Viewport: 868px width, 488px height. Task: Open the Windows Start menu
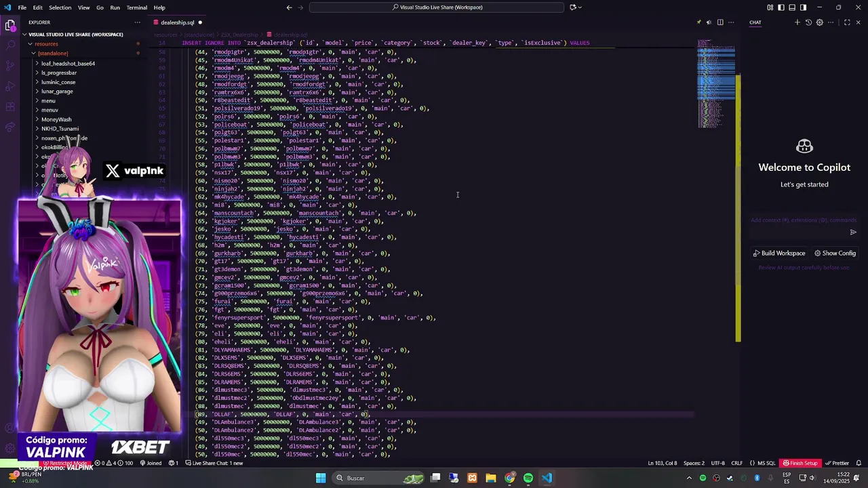pyautogui.click(x=321, y=479)
